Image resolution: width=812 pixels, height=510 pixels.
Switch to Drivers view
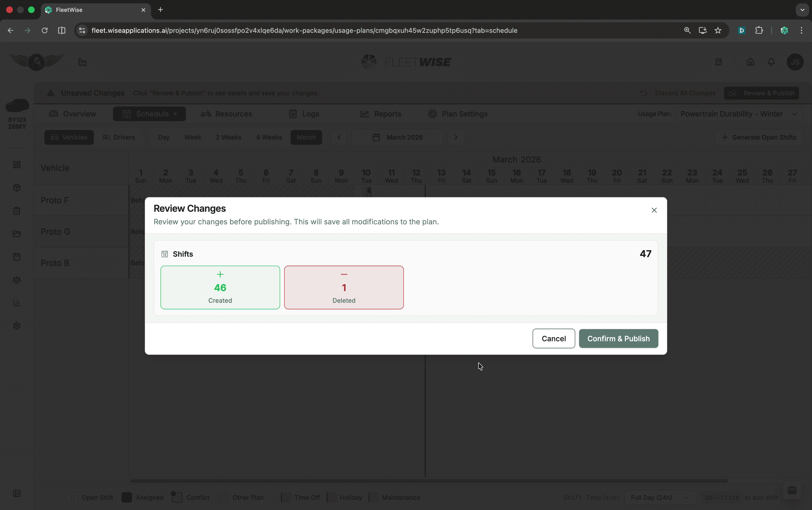(119, 137)
